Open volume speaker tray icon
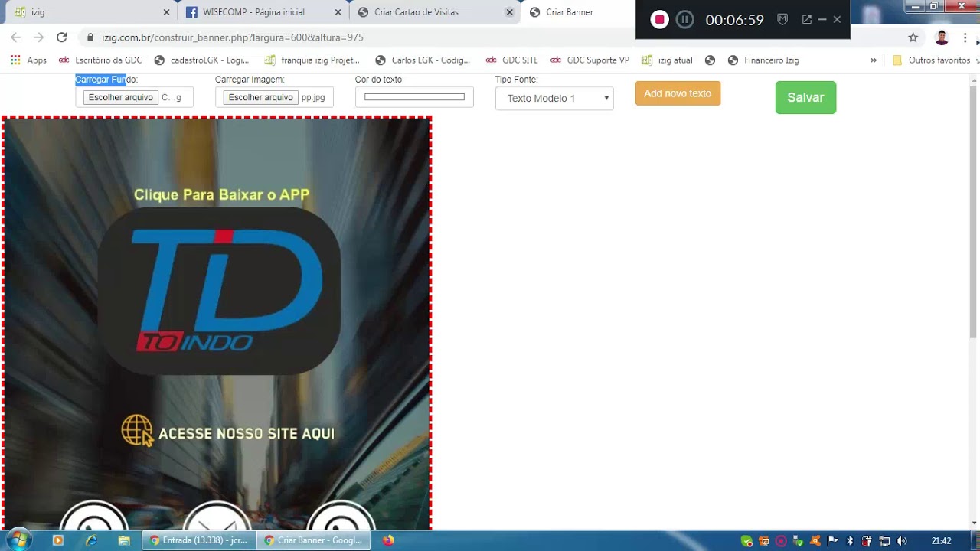 click(x=901, y=541)
